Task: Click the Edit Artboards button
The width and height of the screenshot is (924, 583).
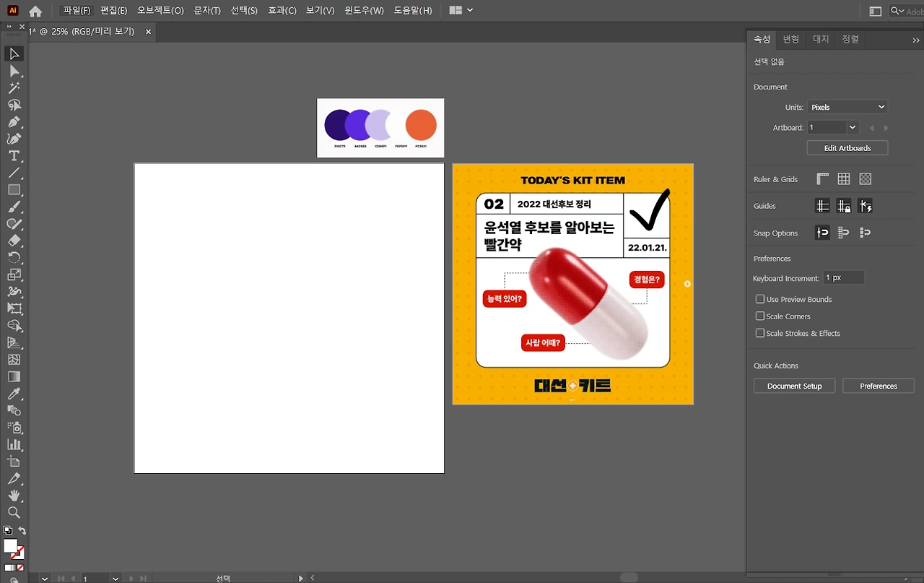Action: point(847,148)
